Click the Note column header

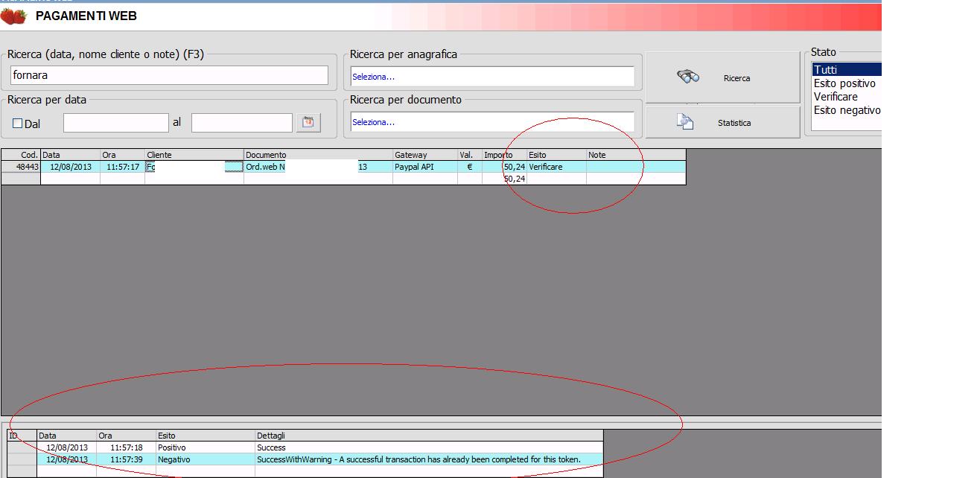636,155
